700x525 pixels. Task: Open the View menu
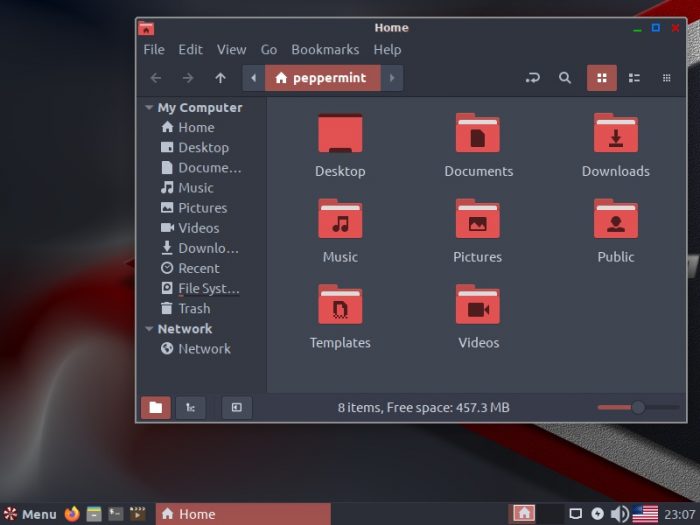(231, 49)
